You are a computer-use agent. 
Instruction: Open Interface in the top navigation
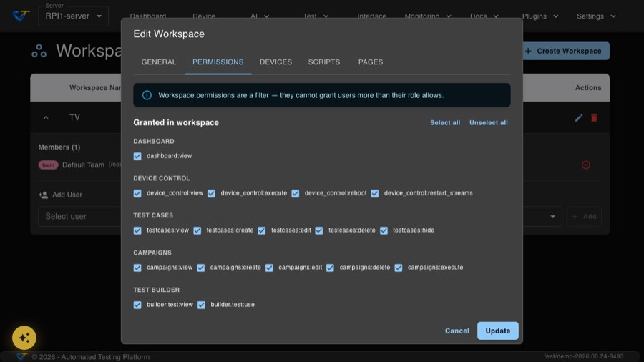[x=371, y=16]
